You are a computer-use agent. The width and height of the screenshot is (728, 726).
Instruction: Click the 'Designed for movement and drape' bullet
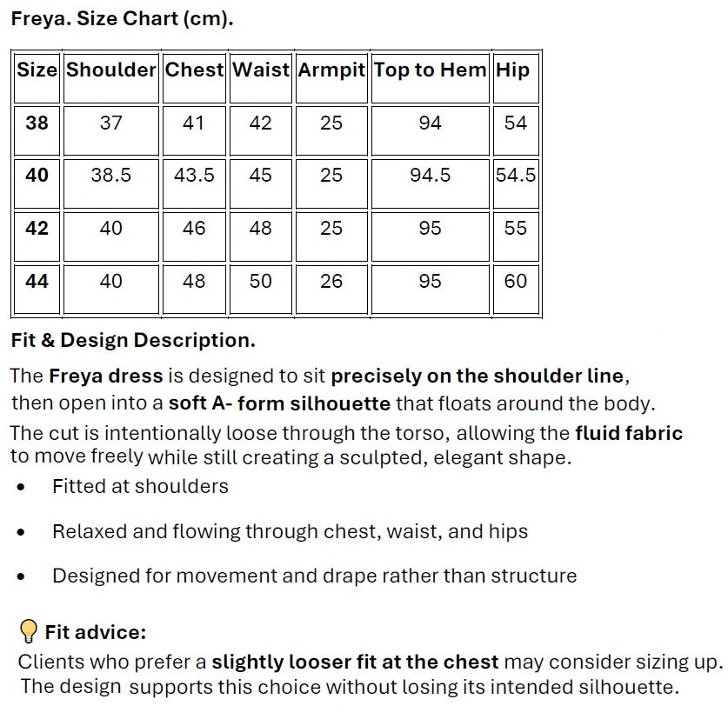coord(314,576)
